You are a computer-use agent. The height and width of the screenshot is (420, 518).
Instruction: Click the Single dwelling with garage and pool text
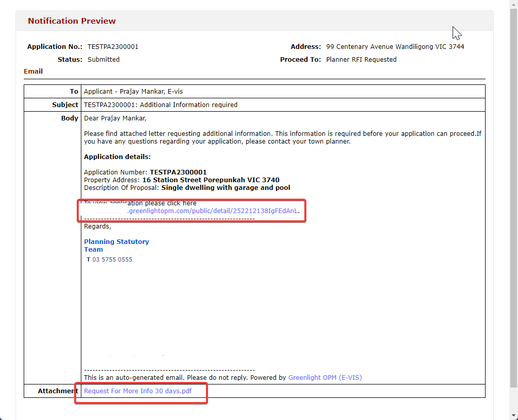pos(226,188)
